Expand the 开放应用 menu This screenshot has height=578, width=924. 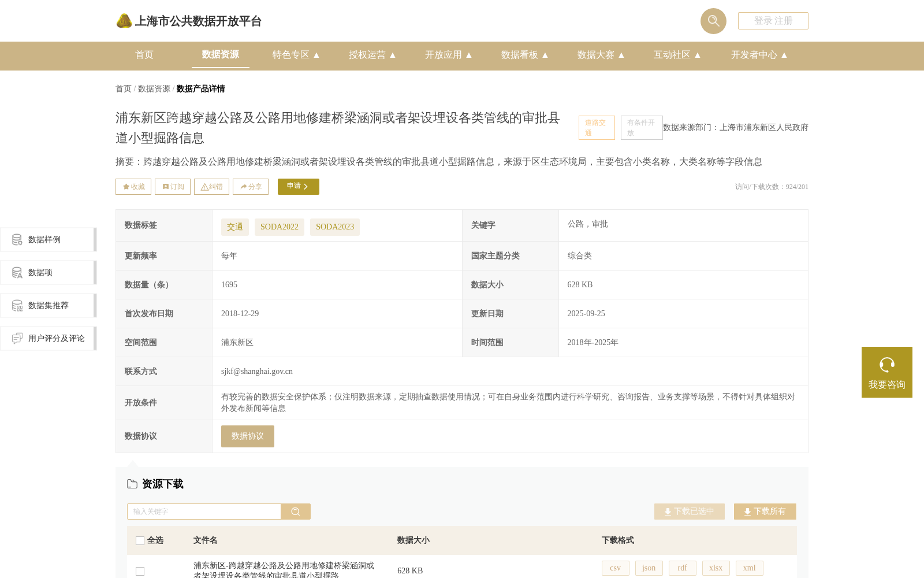(x=448, y=55)
